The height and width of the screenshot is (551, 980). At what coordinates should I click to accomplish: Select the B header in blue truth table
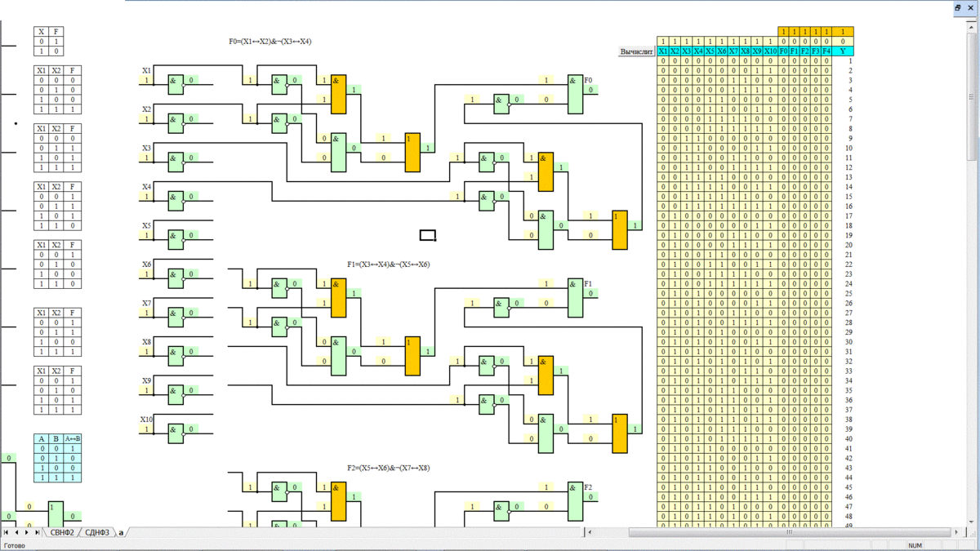pos(56,439)
